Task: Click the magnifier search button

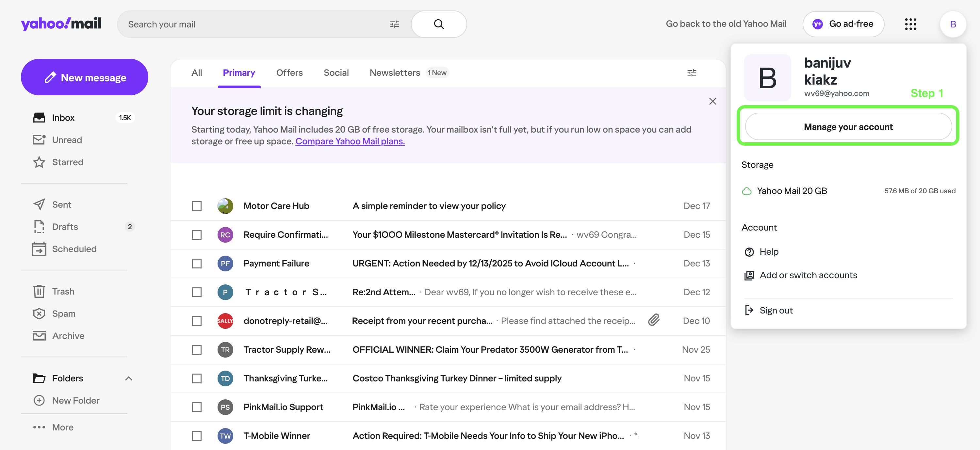Action: [x=439, y=24]
